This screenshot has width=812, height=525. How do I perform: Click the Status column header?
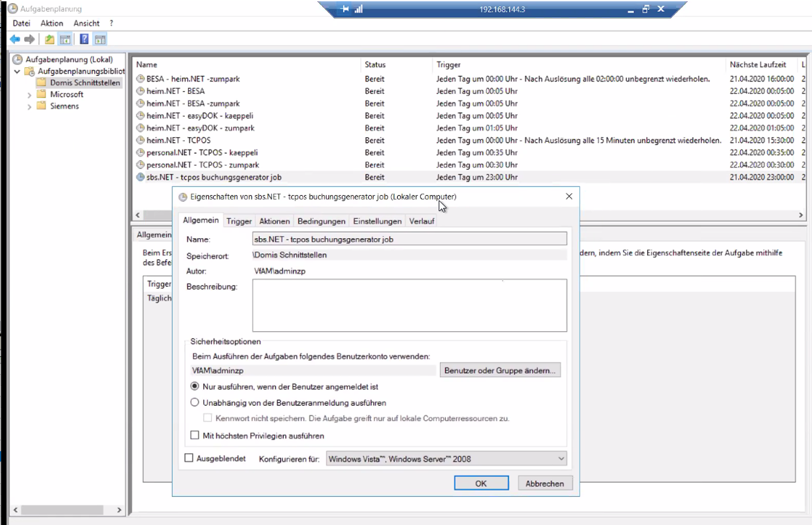[397, 65]
